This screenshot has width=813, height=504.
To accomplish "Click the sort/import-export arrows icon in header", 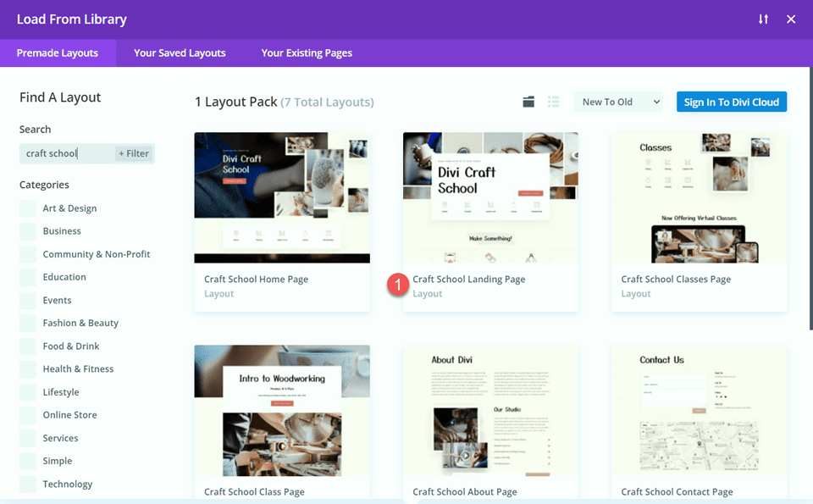I will (x=763, y=19).
